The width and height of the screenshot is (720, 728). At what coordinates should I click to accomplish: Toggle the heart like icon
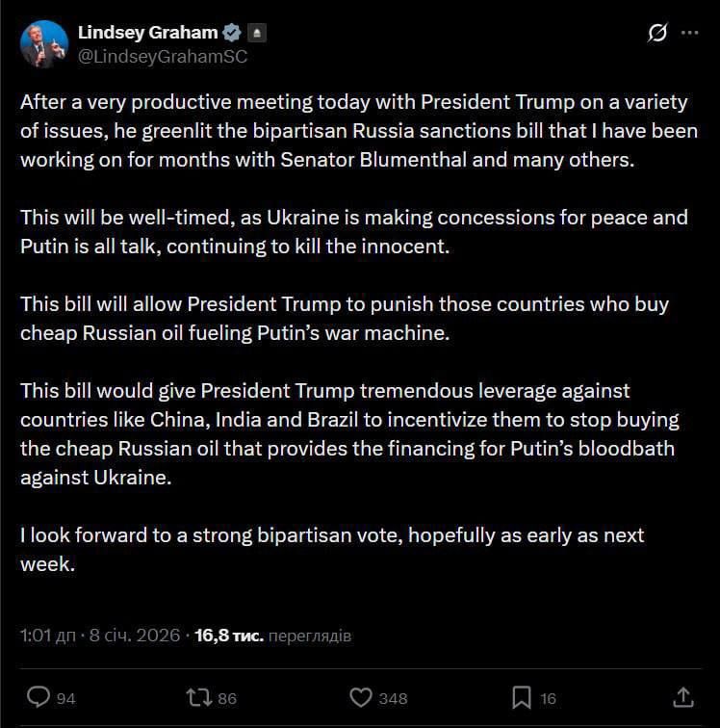tap(360, 697)
